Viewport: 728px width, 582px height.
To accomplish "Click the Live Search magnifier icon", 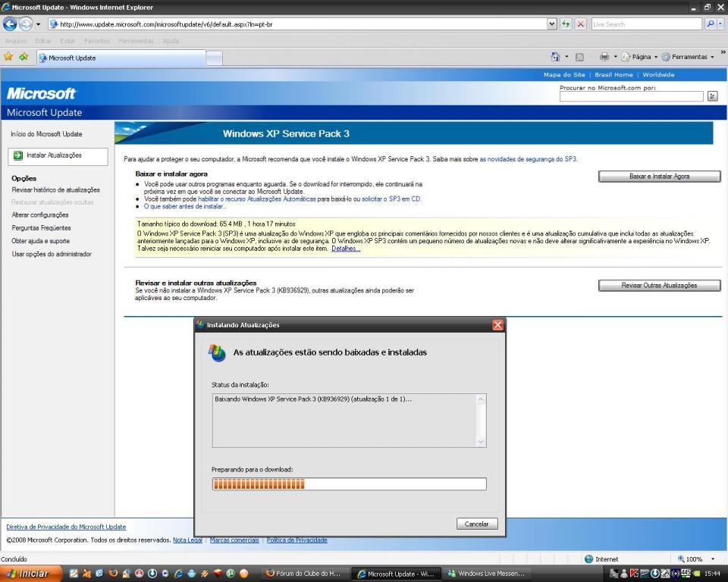I will point(711,24).
